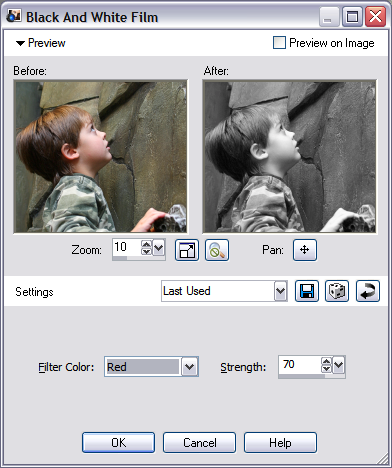Viewport: 392px width, 468px height.
Task: Click the Strength slider bar beneath the value
Action: (x=312, y=376)
